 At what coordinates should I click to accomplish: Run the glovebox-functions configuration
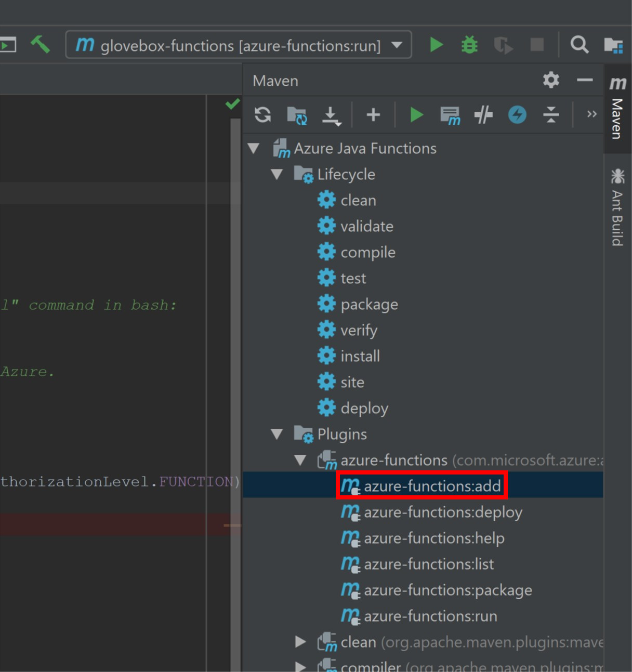(437, 45)
